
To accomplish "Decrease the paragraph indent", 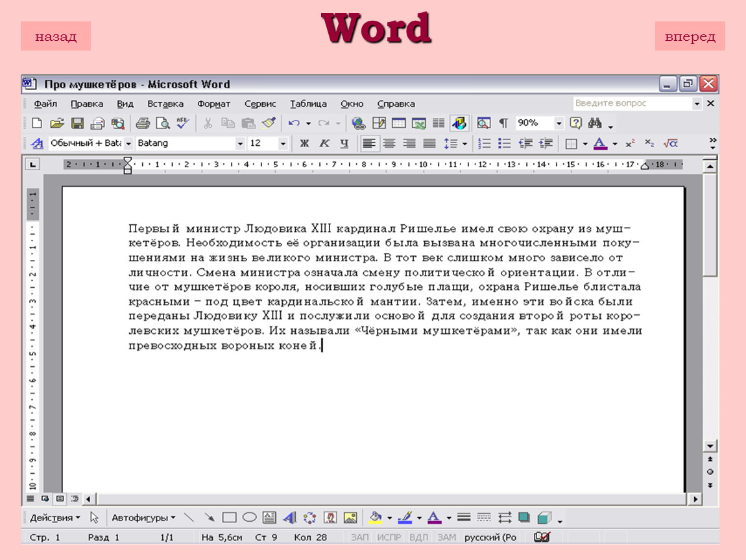I will point(525,144).
